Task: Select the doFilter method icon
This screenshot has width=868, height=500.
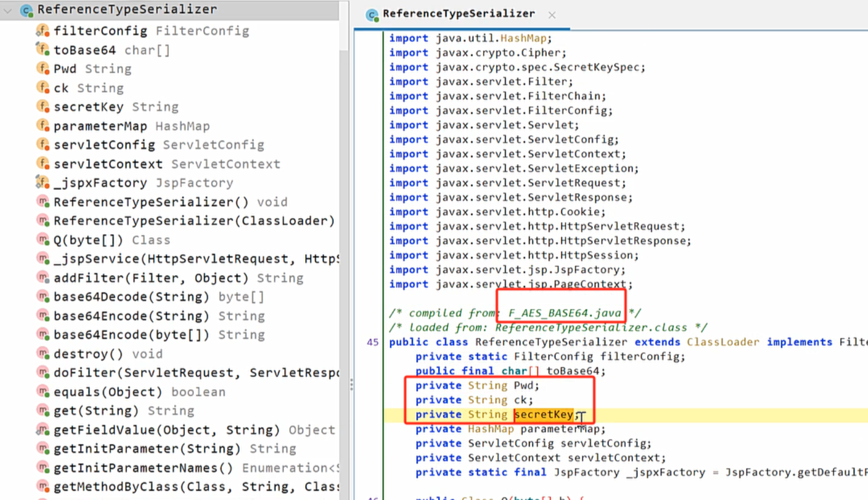Action: 43,372
